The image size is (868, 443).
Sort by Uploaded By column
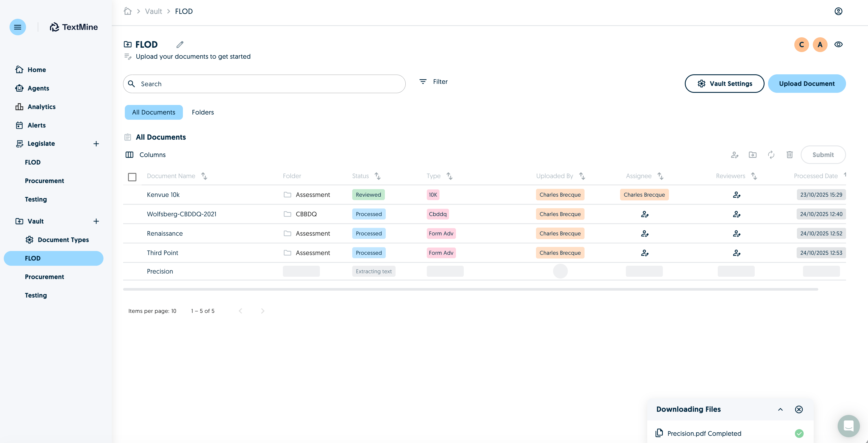(x=582, y=176)
